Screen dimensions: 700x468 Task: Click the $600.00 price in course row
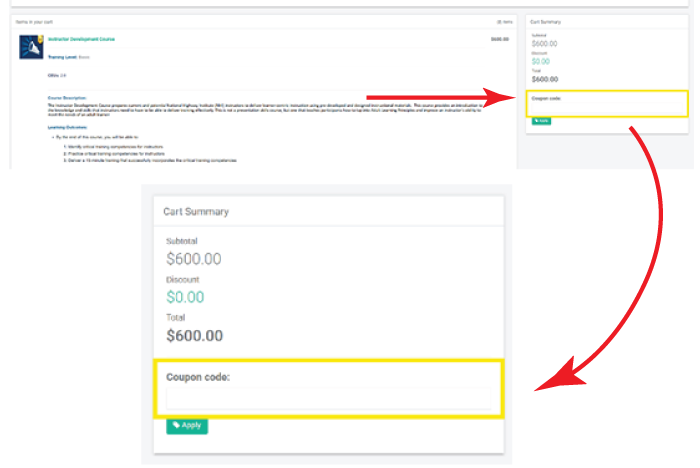(x=499, y=39)
